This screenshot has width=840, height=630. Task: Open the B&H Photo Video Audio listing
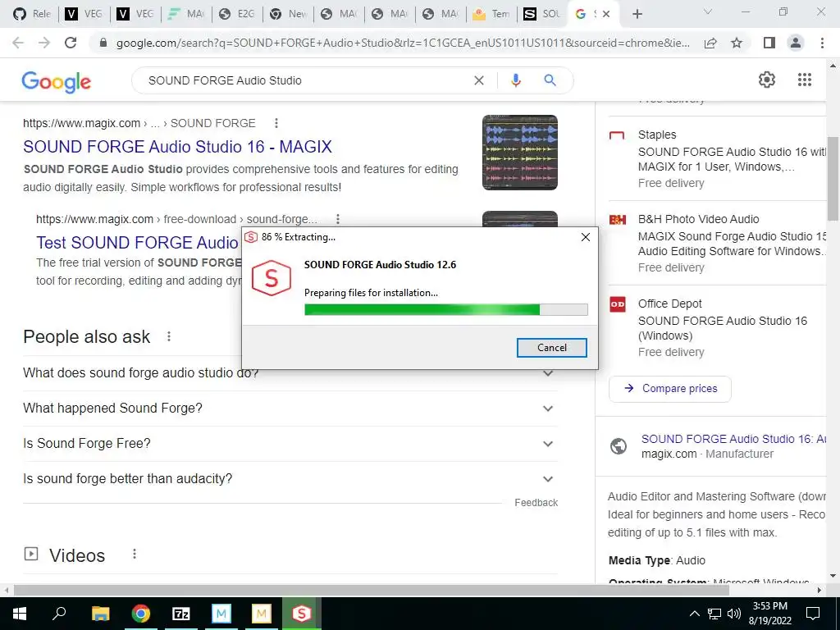click(x=718, y=243)
